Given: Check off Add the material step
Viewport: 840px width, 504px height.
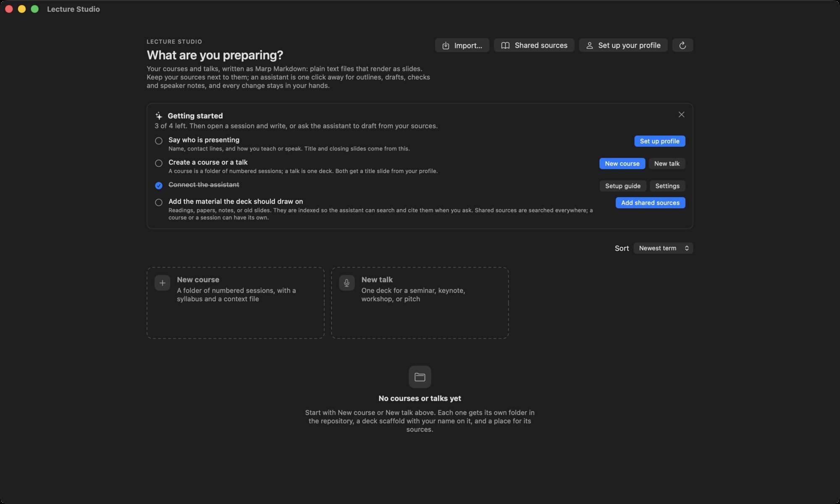Looking at the screenshot, I should [159, 202].
